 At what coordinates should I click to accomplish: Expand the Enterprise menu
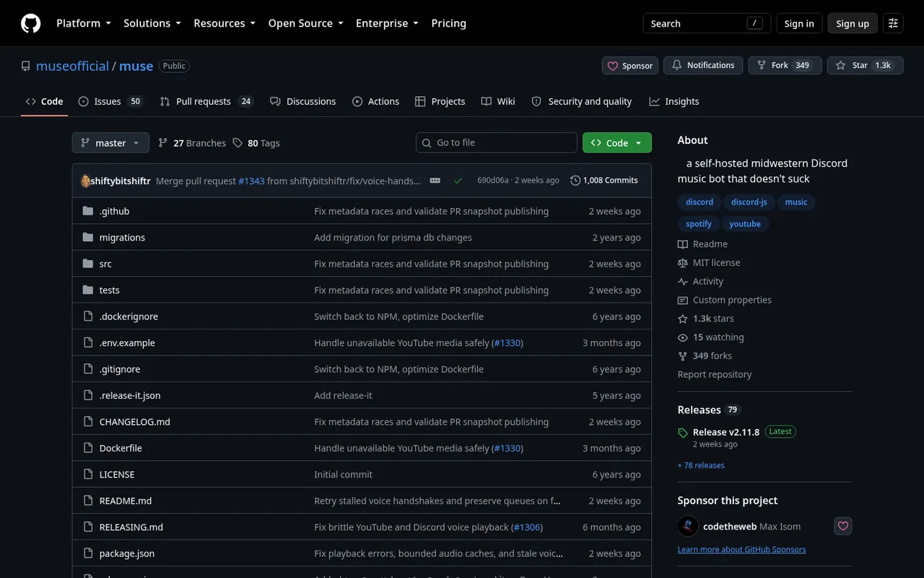point(387,23)
